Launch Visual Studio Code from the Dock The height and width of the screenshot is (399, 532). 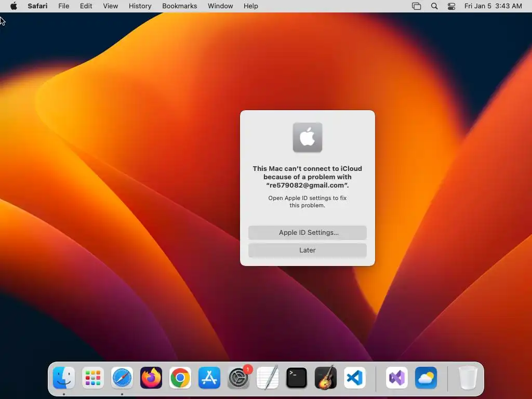coord(355,378)
